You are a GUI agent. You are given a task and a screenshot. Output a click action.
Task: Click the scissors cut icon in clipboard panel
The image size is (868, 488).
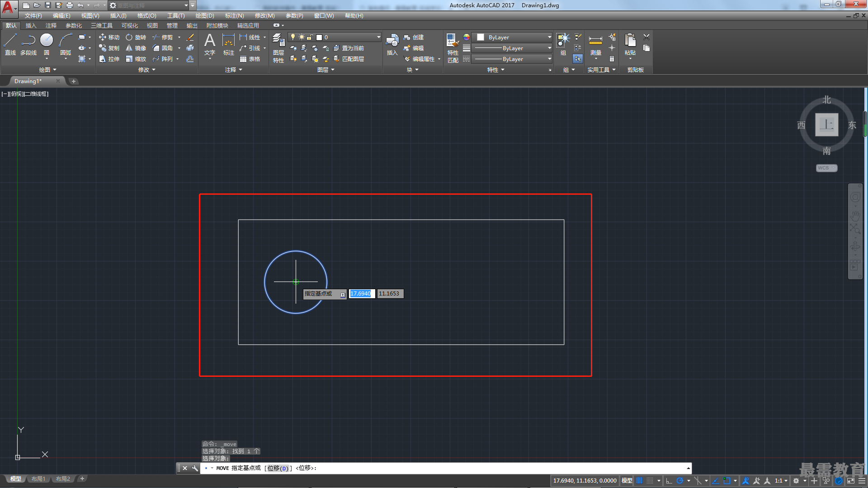point(646,37)
